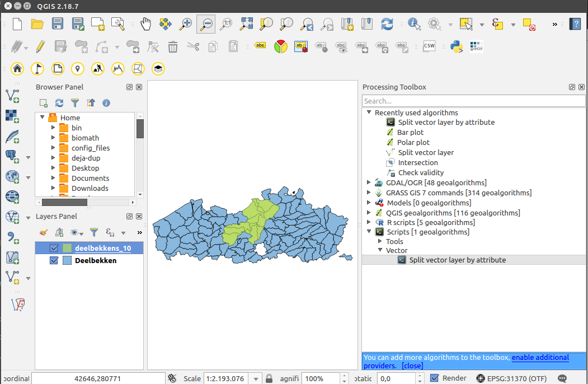The image size is (588, 384).
Task: Select the Downloads folder
Action: (90, 188)
